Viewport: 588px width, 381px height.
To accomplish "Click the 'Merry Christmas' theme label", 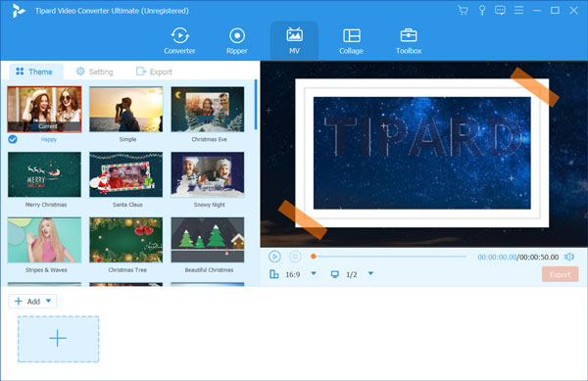I will coord(46,205).
